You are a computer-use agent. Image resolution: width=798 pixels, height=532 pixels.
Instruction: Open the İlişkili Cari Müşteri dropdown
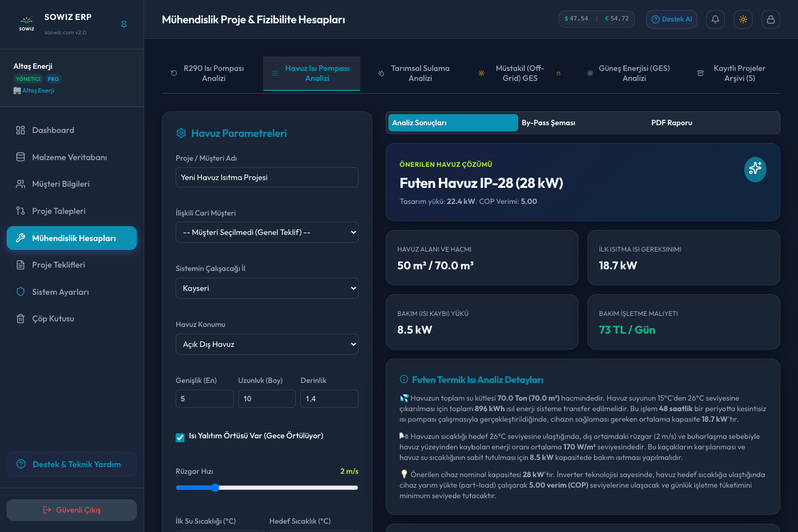pos(267,232)
